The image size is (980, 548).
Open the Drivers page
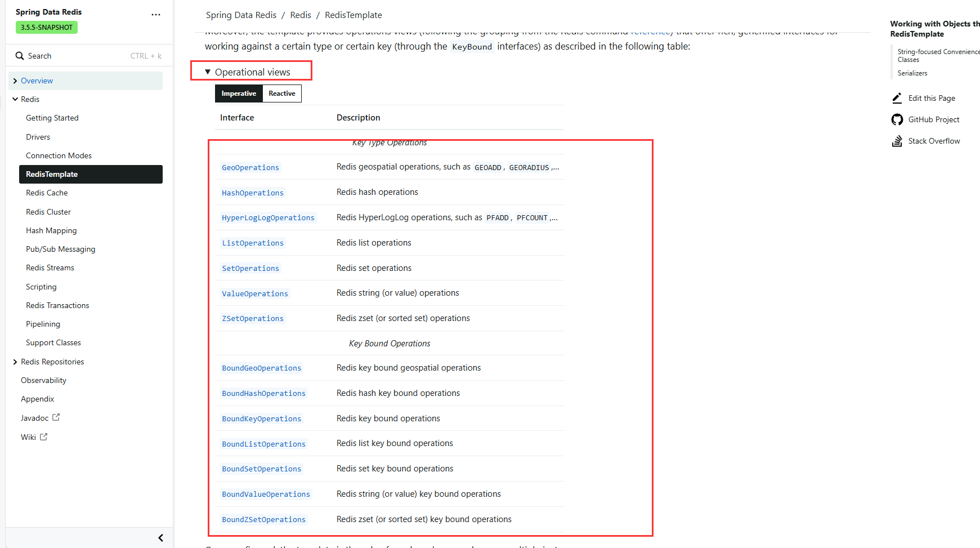tap(38, 137)
